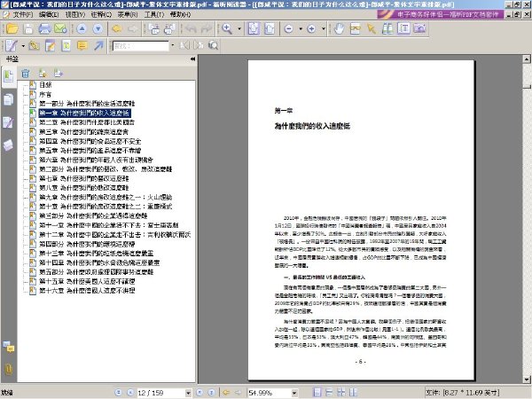Image resolution: width=532 pixels, height=399 pixels.
Task: Jump to last page button in status bar
Action: click(211, 393)
